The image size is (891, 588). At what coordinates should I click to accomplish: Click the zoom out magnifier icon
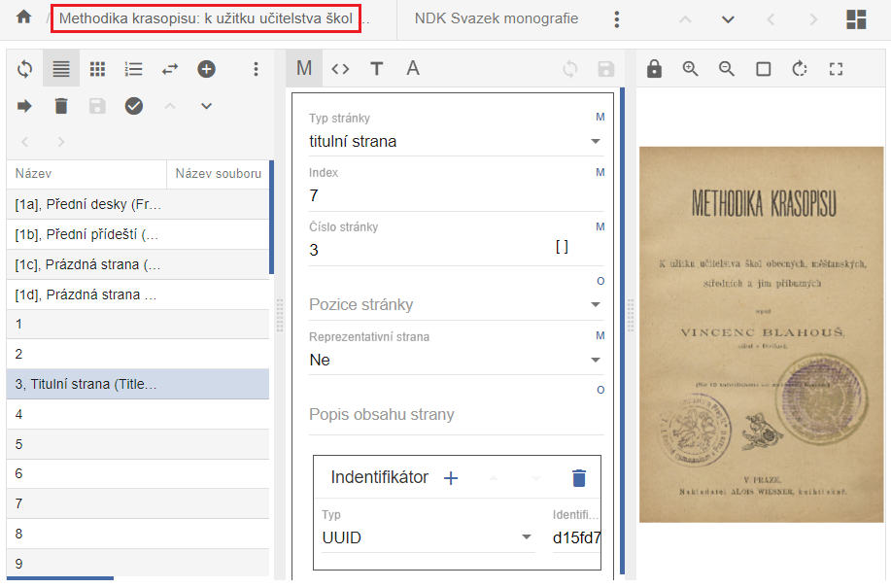coord(727,69)
